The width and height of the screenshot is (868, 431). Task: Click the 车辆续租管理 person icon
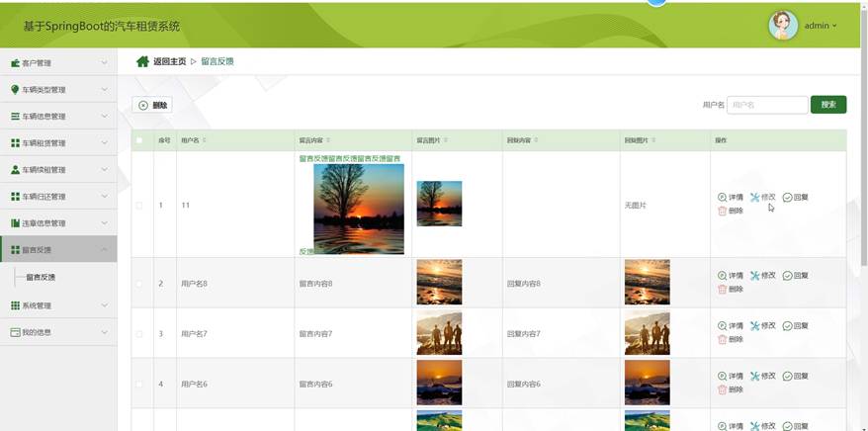(x=15, y=169)
